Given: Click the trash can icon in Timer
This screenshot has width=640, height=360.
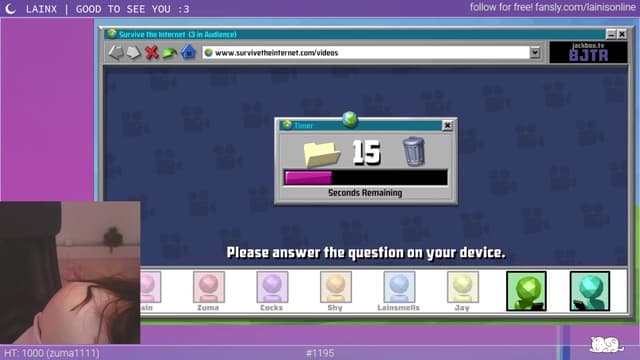Looking at the screenshot, I should [413, 151].
